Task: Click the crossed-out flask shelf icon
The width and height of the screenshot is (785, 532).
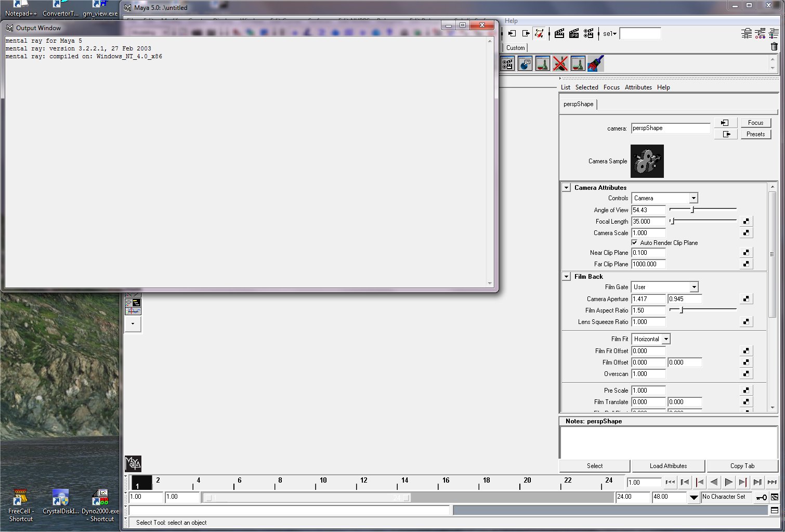Action: (x=560, y=64)
